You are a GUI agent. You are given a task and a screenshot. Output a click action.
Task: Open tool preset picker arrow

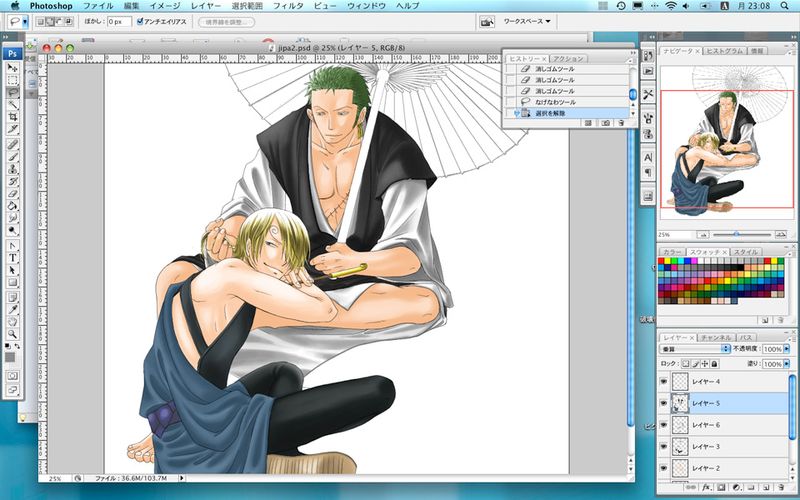(x=25, y=22)
